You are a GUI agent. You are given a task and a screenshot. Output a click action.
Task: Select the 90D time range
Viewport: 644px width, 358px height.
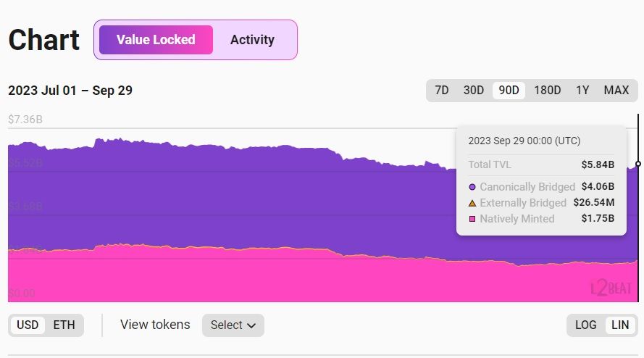point(509,90)
